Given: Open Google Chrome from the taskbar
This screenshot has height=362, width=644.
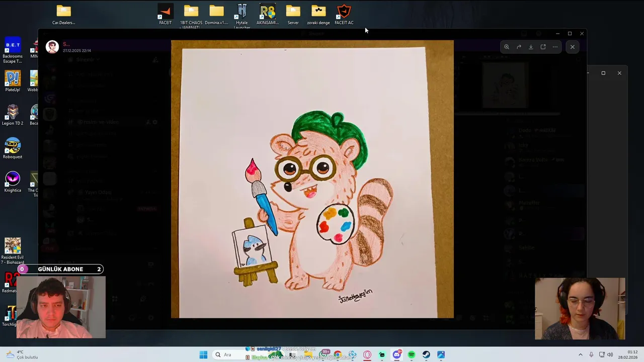Looking at the screenshot, I should coord(338,355).
